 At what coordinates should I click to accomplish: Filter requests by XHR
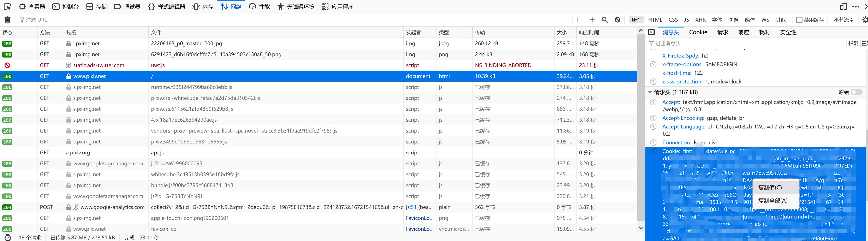coord(701,20)
